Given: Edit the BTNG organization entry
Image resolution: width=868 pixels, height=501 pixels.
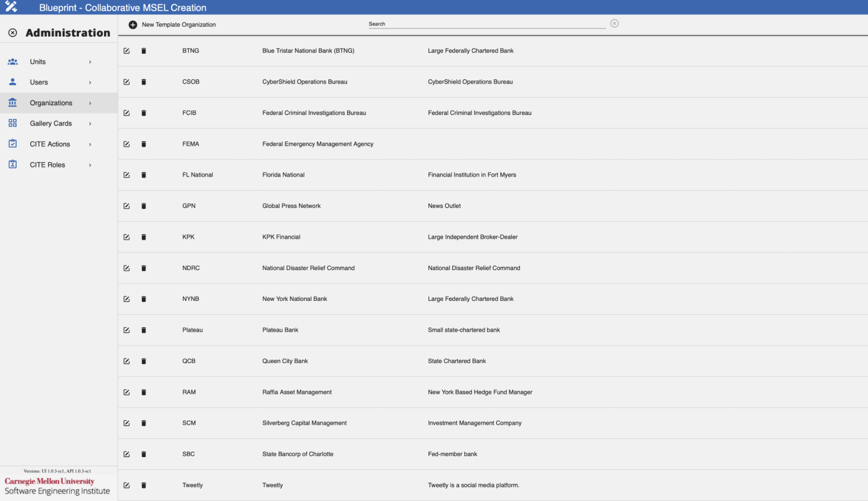Looking at the screenshot, I should pyautogui.click(x=127, y=50).
